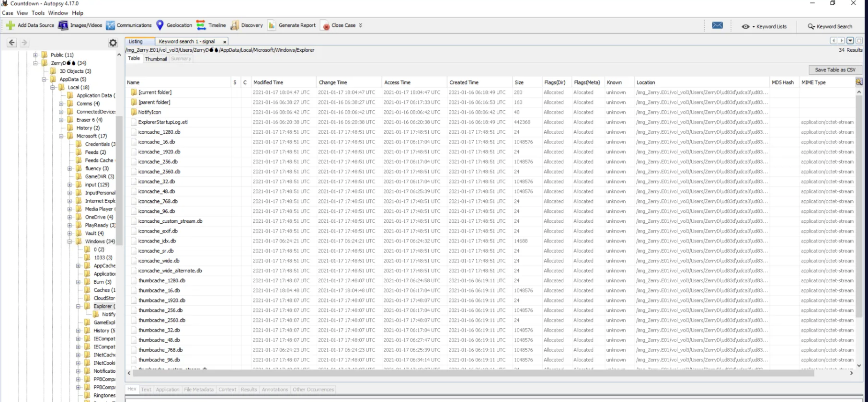The image size is (868, 402).
Task: Expand the Public (11) folder node
Action: (x=35, y=55)
